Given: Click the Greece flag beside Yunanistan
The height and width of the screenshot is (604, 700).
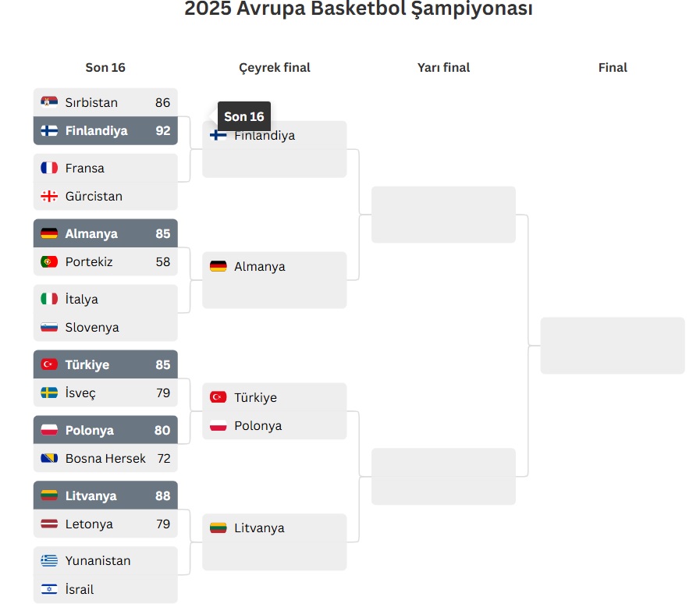Looking at the screenshot, I should click(x=49, y=561).
